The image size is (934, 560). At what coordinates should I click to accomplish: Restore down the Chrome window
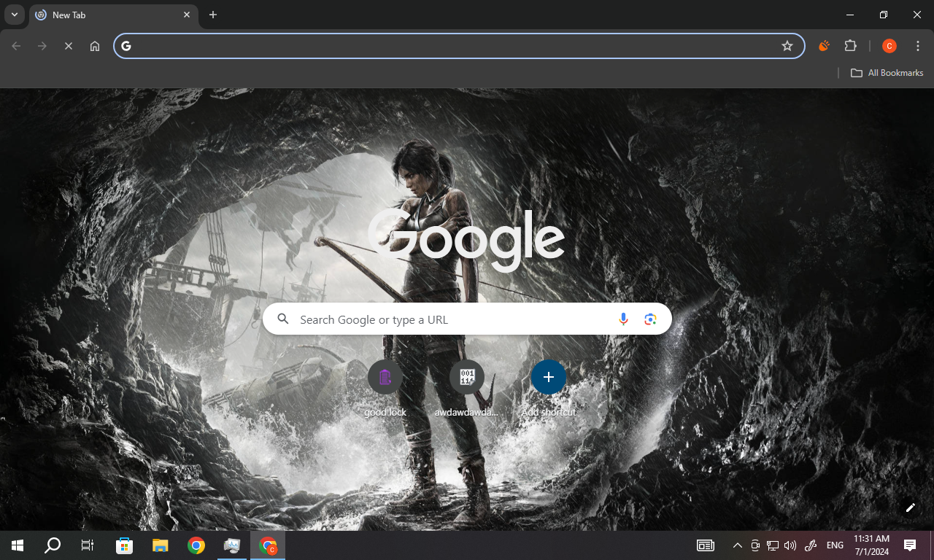pos(884,15)
